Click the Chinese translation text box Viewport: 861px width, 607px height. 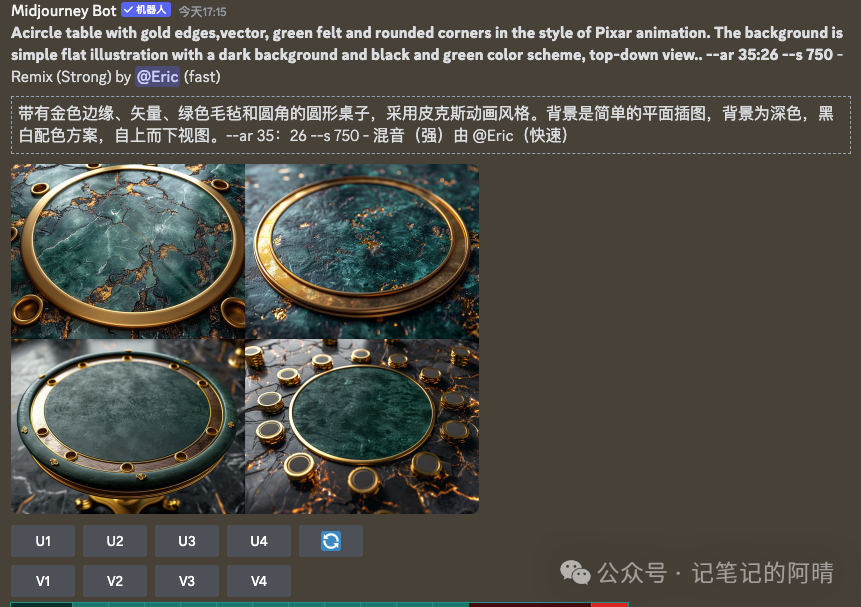(430, 125)
